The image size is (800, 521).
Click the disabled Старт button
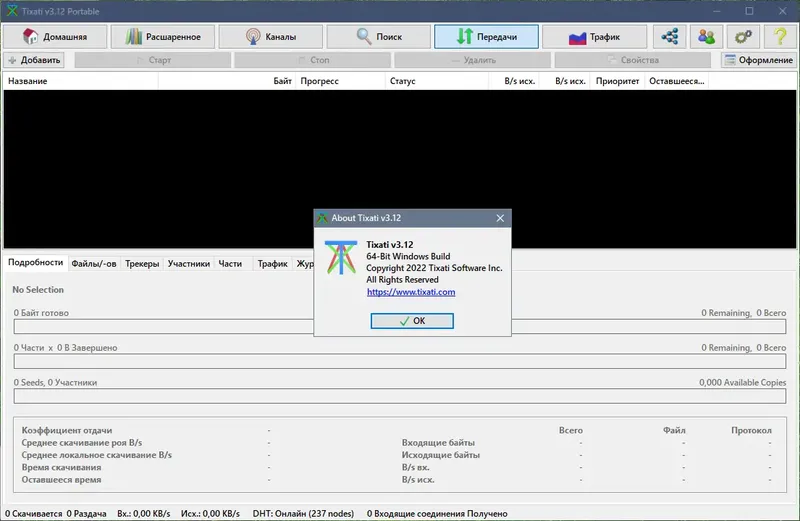click(153, 60)
